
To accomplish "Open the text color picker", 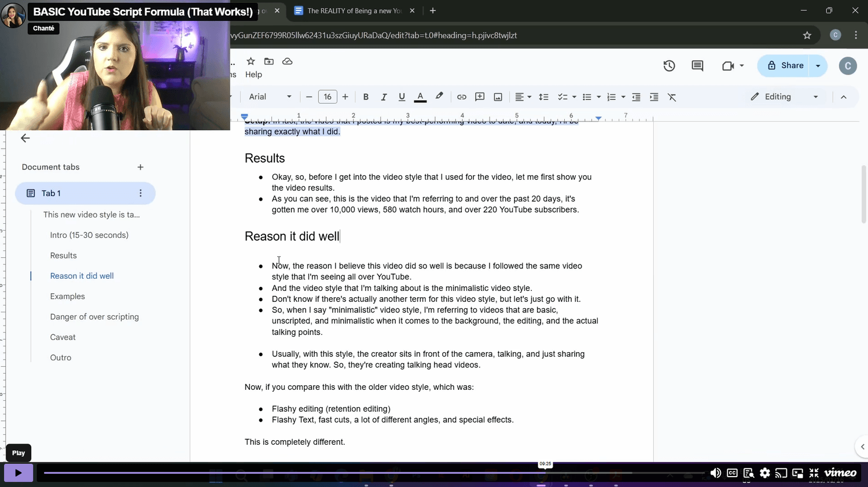I will 420,97.
